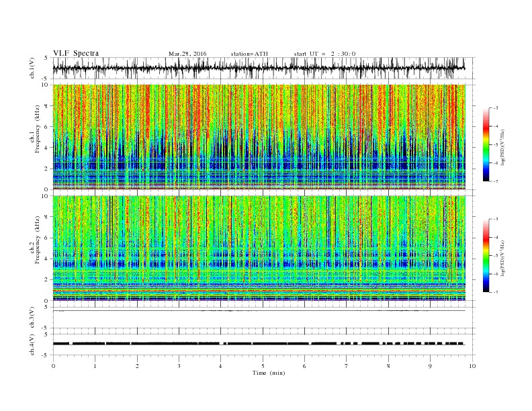Click the ch.1 "Frequency (kHz)" axis label

pyautogui.click(x=38, y=129)
